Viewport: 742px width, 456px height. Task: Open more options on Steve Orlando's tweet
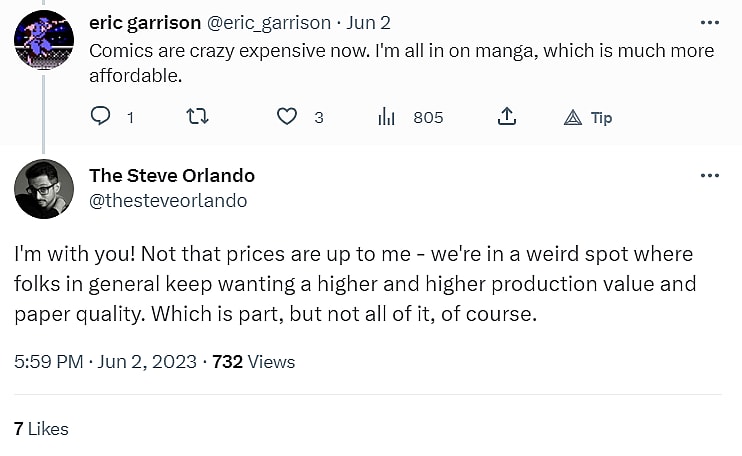[x=710, y=175]
